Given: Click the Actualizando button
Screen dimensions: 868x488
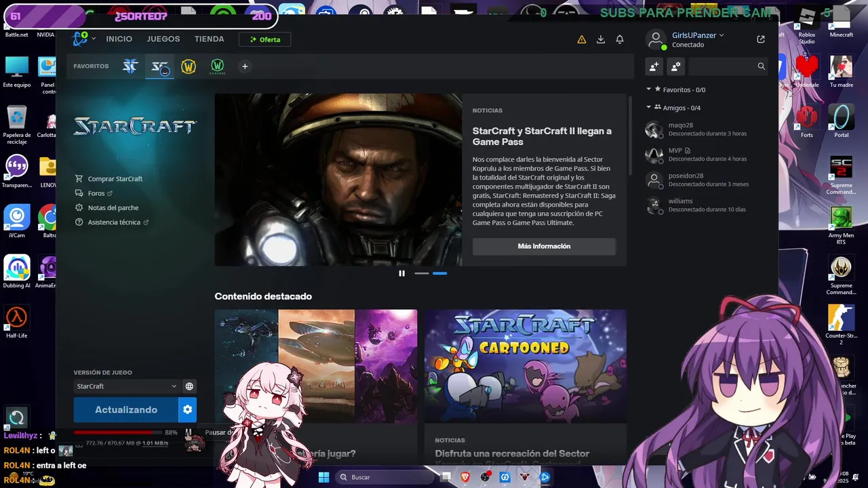Looking at the screenshot, I should tap(126, 409).
